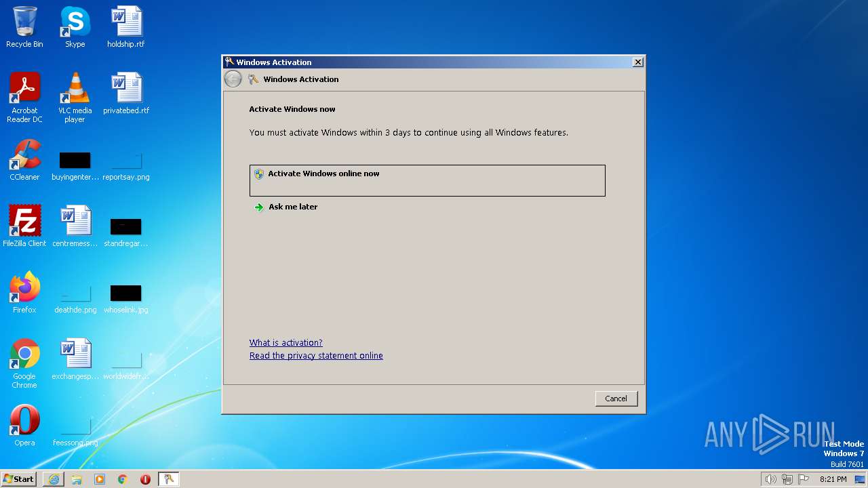Open Action Center flag tray icon
This screenshot has width=868, height=488.
pyautogui.click(x=804, y=479)
